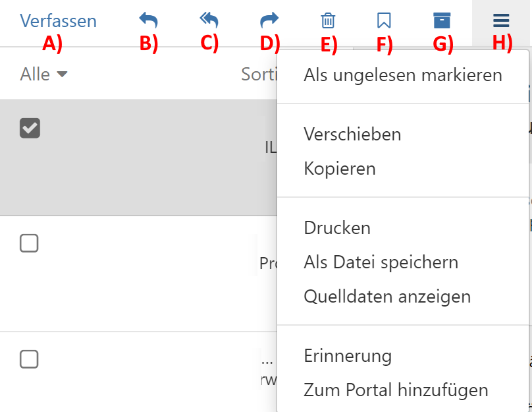Choose Als ungelesen markieren
This screenshot has height=412, width=532.
click(403, 75)
